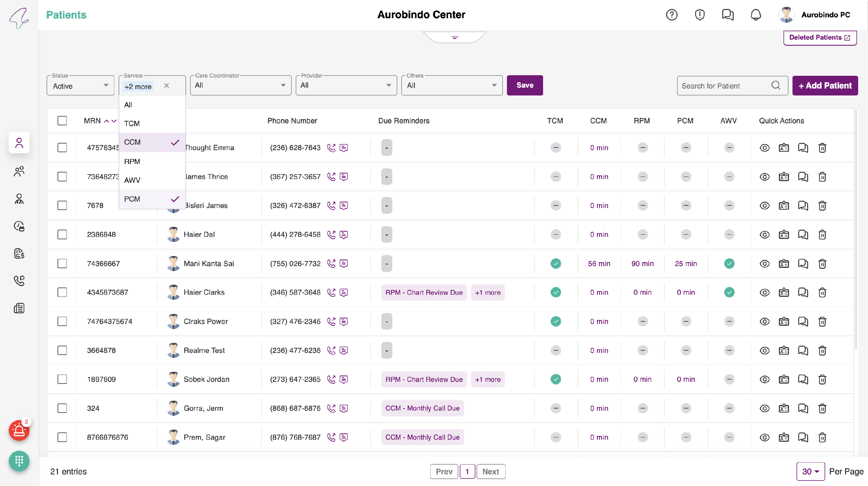Click the red alert bell in the sidebar

19,430
